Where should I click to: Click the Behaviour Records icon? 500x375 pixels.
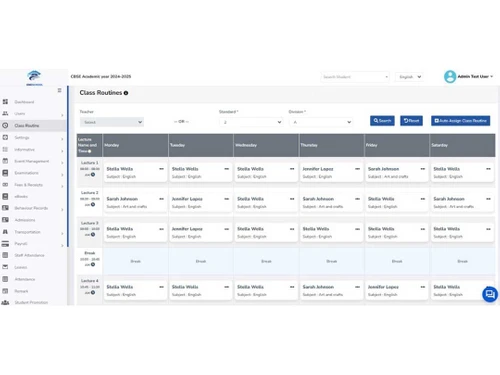tap(5, 208)
